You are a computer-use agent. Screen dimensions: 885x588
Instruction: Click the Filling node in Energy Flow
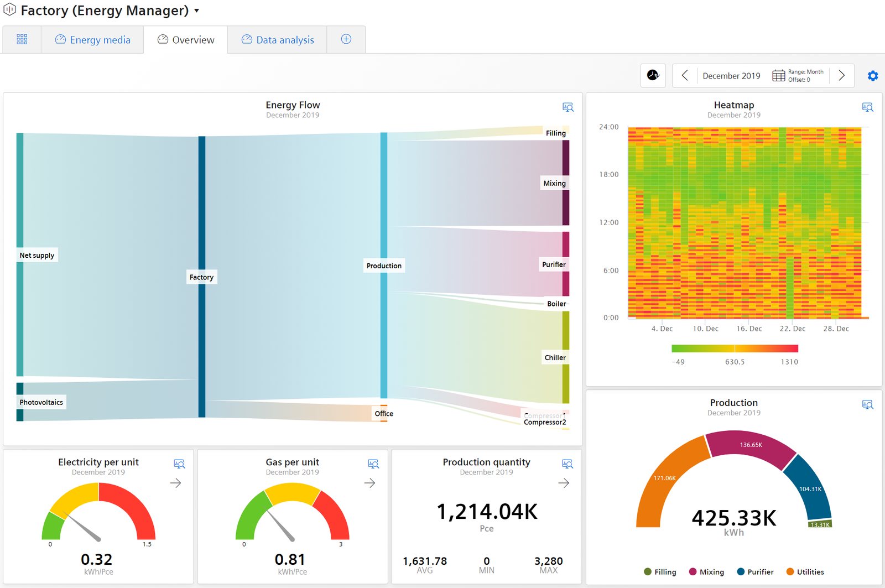[x=555, y=133]
